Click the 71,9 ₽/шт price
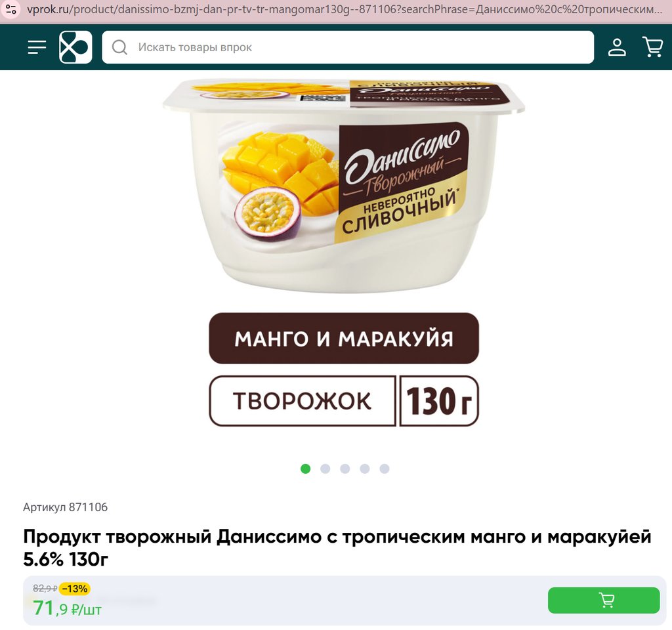 [x=68, y=608]
